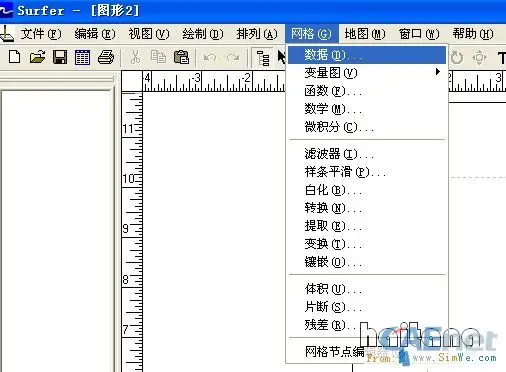Choose 数学(M)... menu entry
Viewport: 506px width, 372px height.
pyautogui.click(x=367, y=109)
